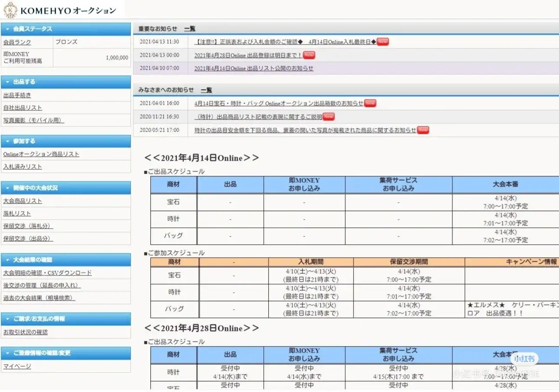This screenshot has width=559, height=392.
Task: Open the 会員ランク link
Action: pyautogui.click(x=17, y=42)
